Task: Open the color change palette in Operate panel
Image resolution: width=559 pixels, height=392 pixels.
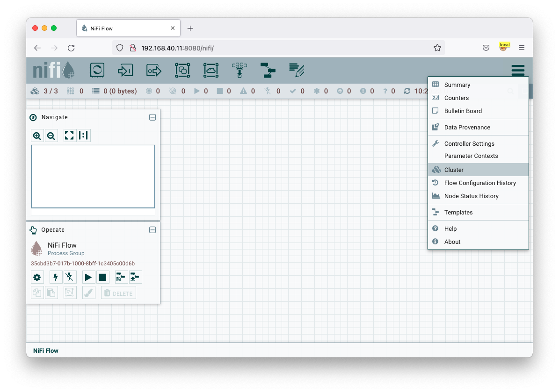Action: pyautogui.click(x=88, y=292)
